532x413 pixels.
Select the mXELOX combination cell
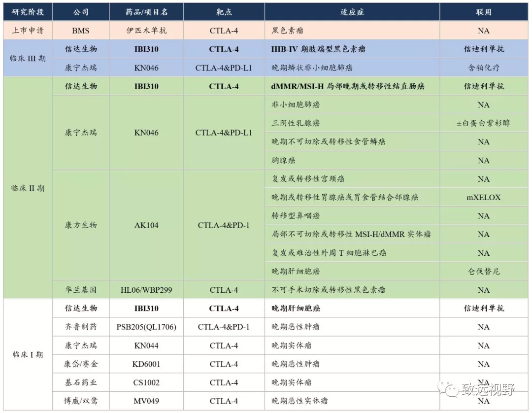(x=484, y=197)
